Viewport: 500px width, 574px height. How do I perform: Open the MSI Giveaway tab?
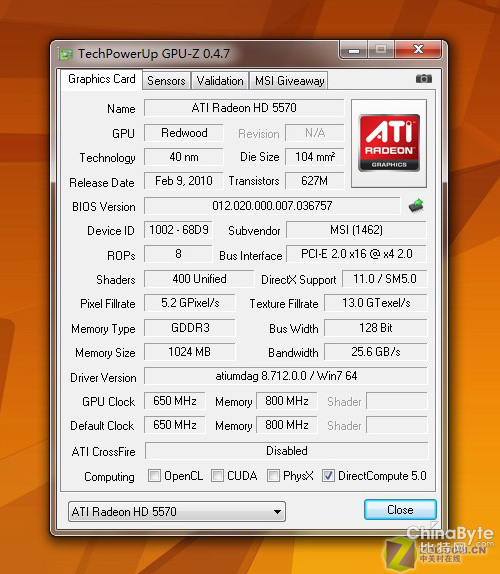click(289, 81)
